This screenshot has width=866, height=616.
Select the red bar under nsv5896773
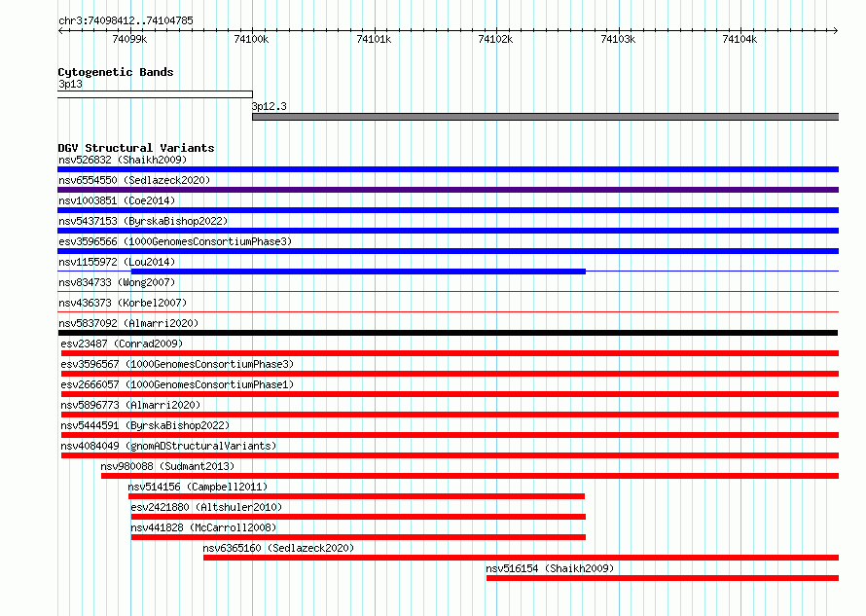[x=451, y=415]
